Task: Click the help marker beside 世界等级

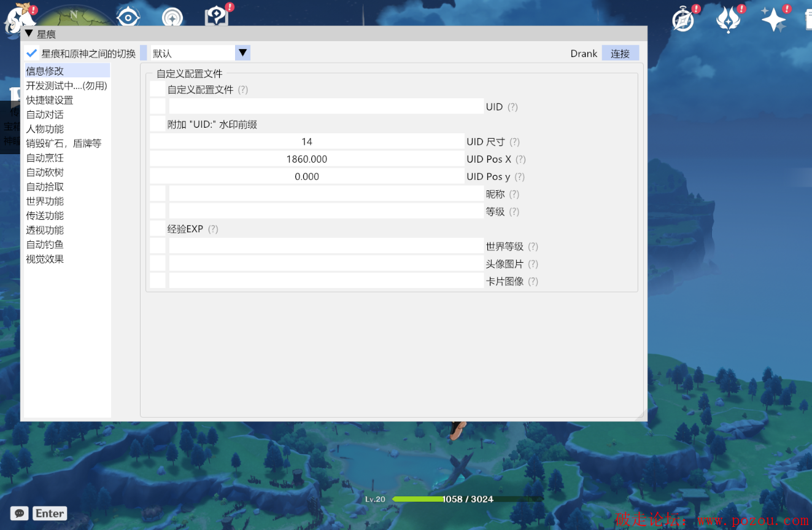Action: pos(533,246)
